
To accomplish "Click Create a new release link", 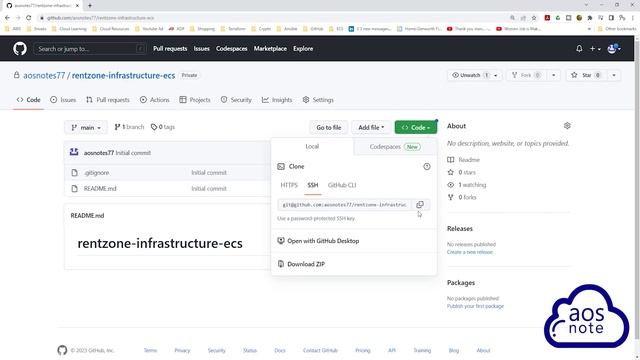I will pyautogui.click(x=469, y=252).
